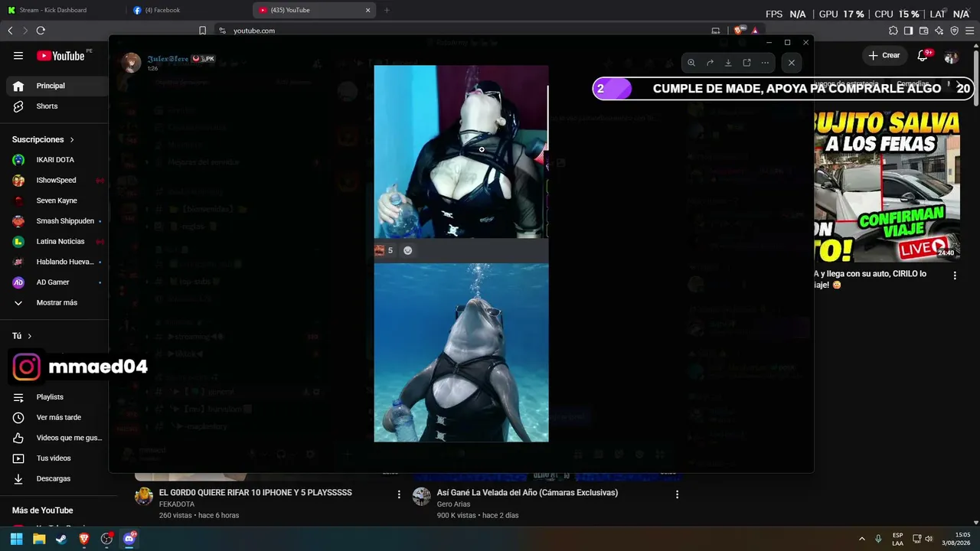The width and height of the screenshot is (980, 551).
Task: Open the browser extensions puzzle icon
Action: tap(893, 31)
